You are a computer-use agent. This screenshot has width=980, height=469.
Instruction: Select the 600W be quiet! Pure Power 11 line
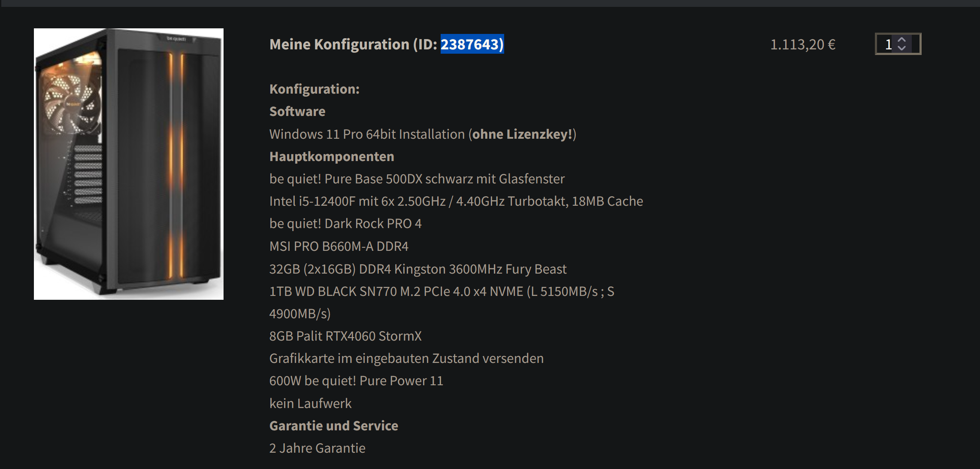point(356,381)
